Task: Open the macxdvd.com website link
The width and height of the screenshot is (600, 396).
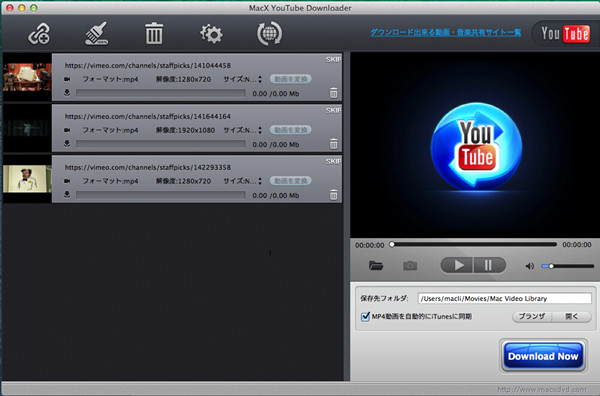Action: 541,389
